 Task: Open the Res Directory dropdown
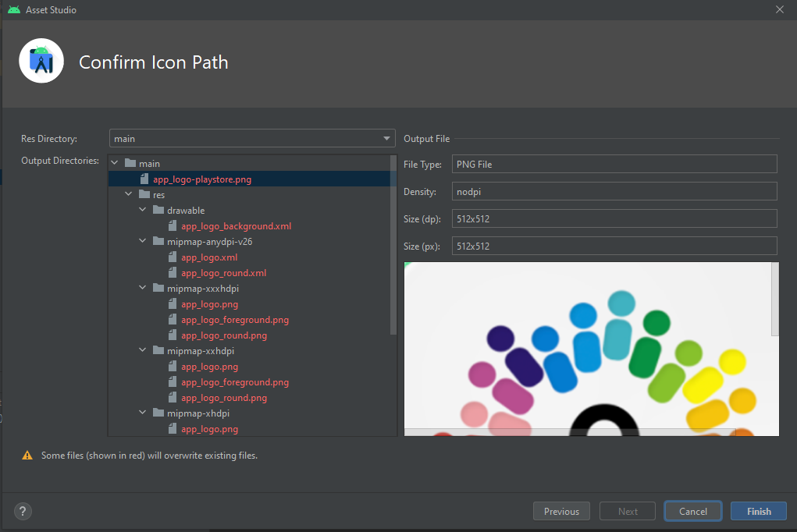pos(387,139)
